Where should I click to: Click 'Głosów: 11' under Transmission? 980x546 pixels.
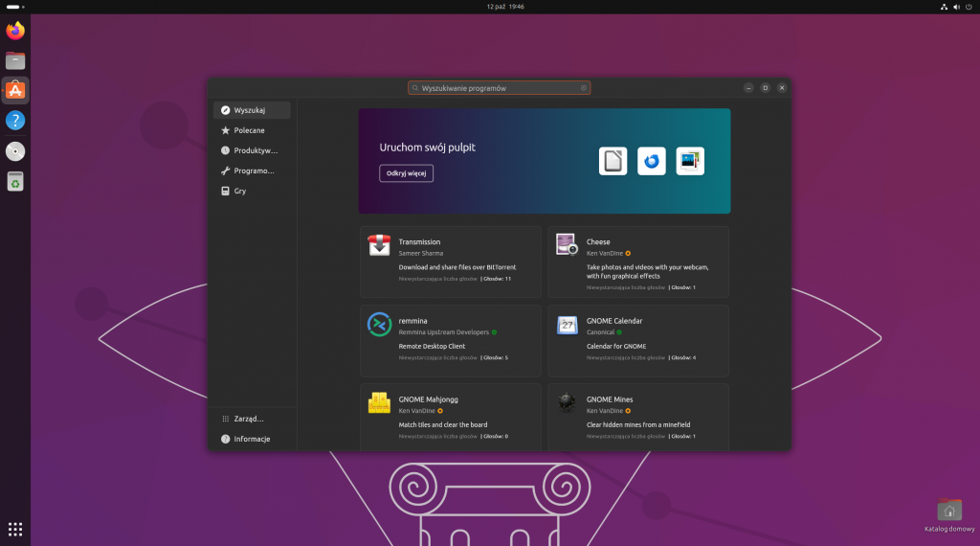coord(497,279)
